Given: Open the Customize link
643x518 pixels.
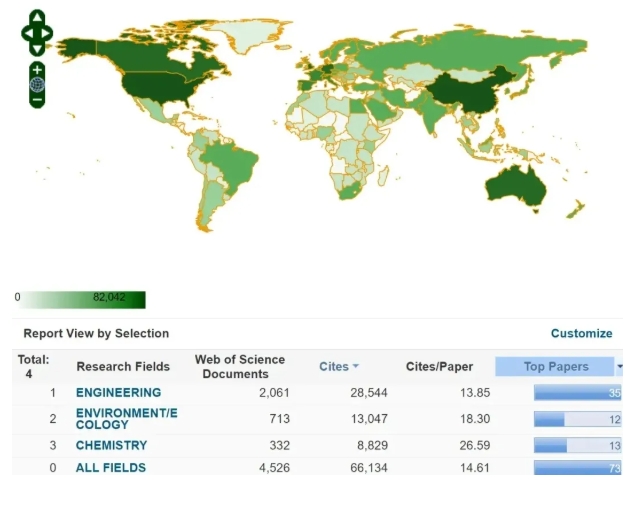Looking at the screenshot, I should click(581, 333).
